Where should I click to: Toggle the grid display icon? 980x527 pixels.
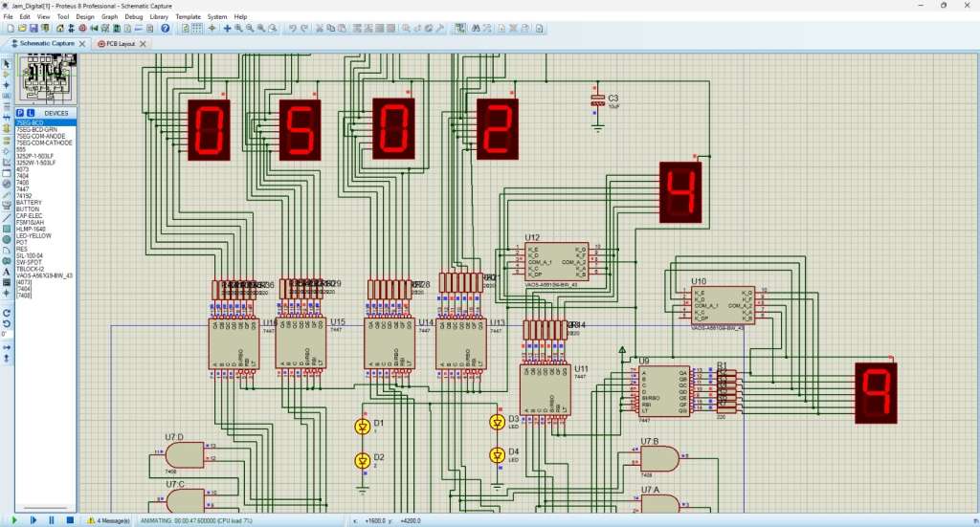coord(197,28)
